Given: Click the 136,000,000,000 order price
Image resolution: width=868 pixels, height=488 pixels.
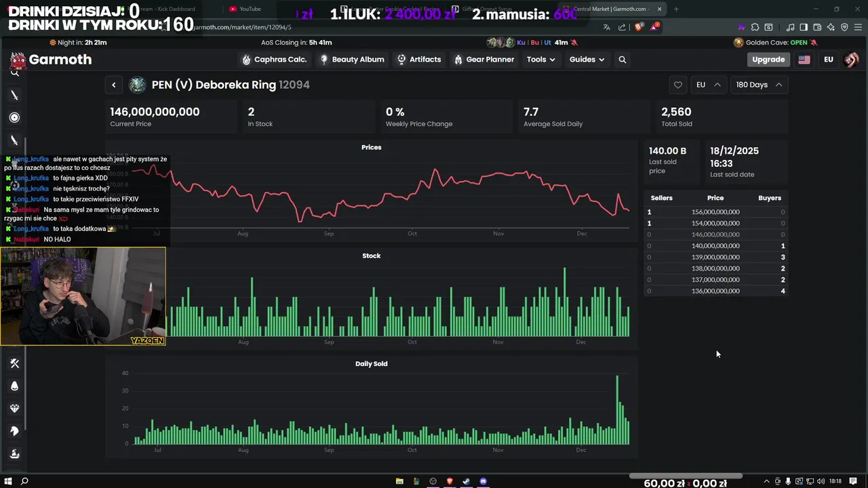Looking at the screenshot, I should [715, 291].
